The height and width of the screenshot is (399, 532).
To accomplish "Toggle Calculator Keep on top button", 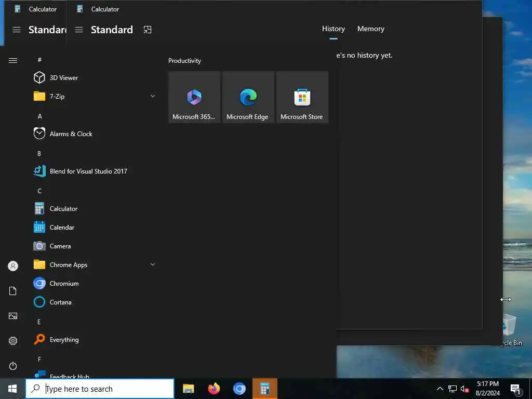I will (147, 30).
